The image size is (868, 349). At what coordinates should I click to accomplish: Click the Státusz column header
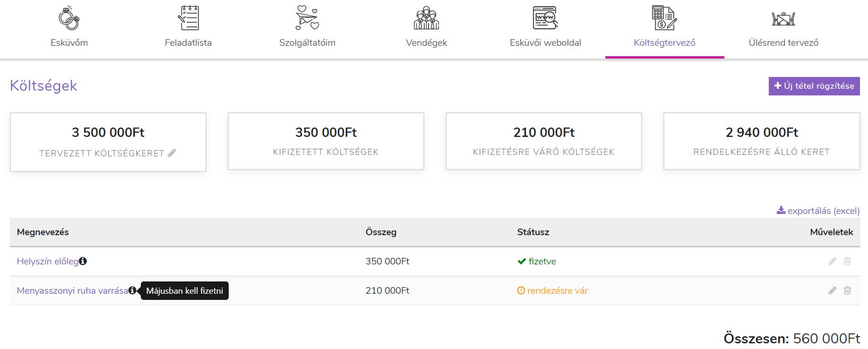click(x=533, y=232)
